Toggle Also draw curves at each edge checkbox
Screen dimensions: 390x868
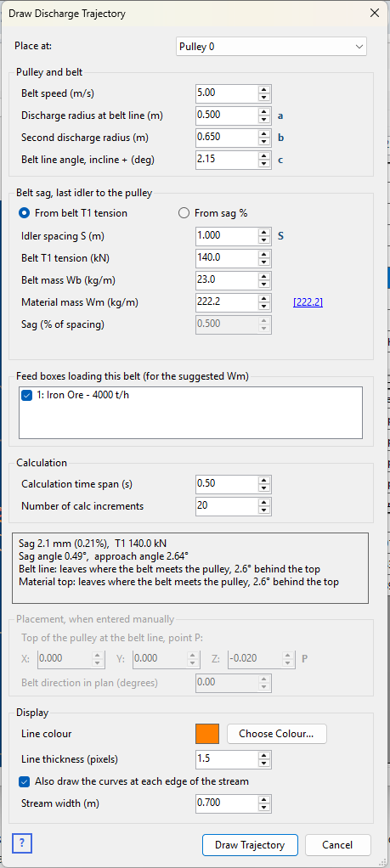pyautogui.click(x=25, y=781)
